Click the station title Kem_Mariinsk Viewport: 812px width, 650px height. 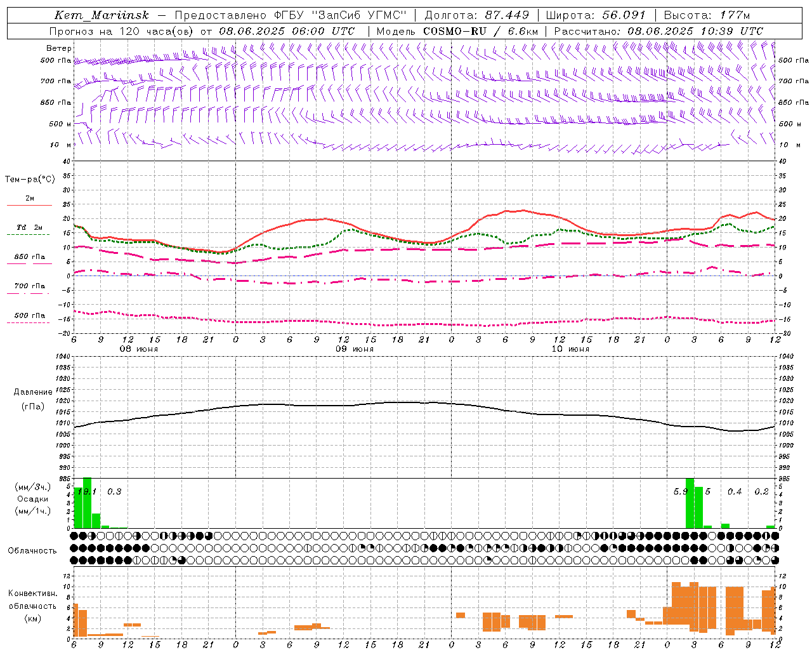pyautogui.click(x=101, y=15)
